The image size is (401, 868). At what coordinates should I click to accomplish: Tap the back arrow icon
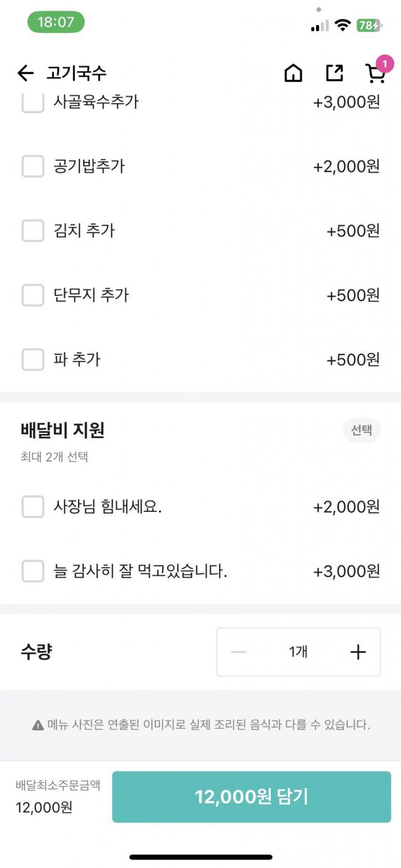point(26,73)
